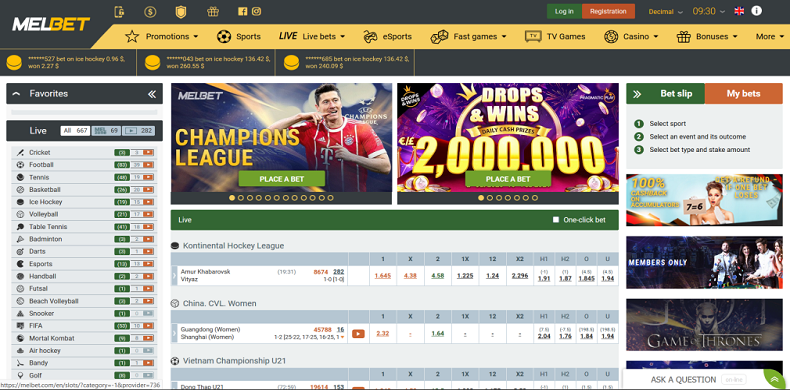The image size is (790, 390).
Task: Enable the One-click bet checkbox
Action: pyautogui.click(x=556, y=220)
